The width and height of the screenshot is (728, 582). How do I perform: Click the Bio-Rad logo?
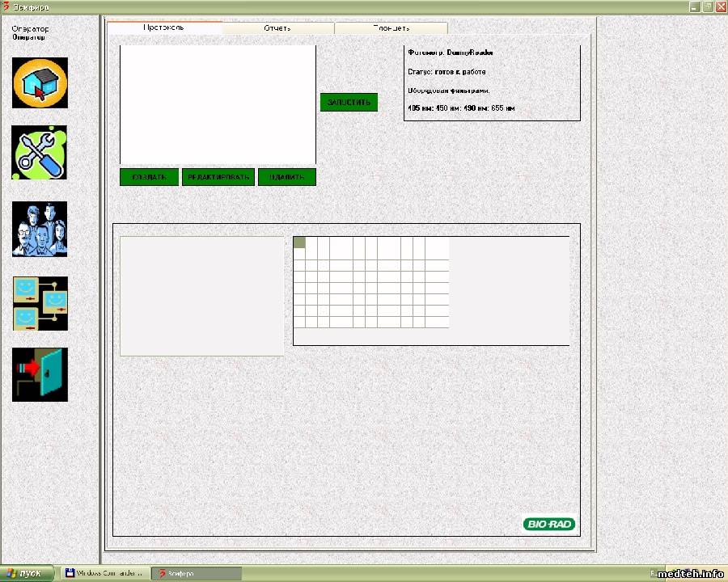(548, 524)
